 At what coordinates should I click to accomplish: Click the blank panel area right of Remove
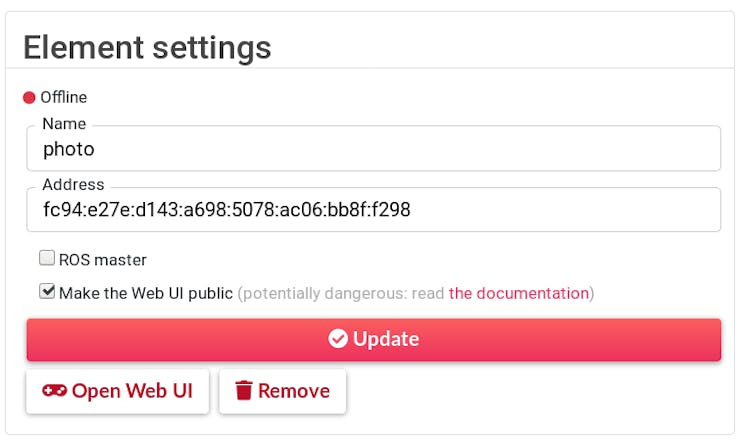pos(533,391)
